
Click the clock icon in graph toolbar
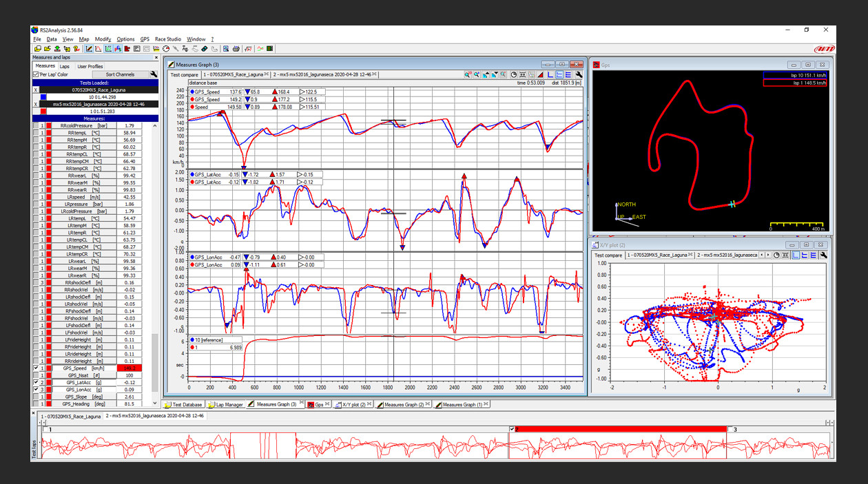[x=513, y=74]
